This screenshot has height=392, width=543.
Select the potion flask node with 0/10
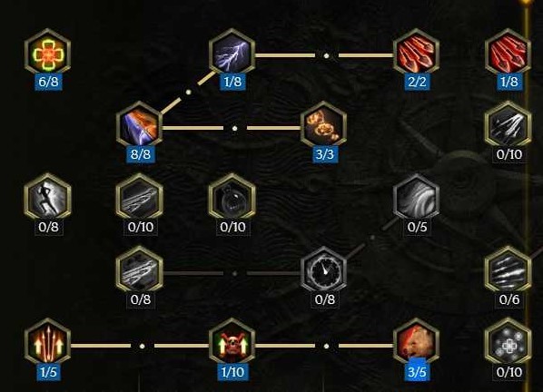point(232,200)
